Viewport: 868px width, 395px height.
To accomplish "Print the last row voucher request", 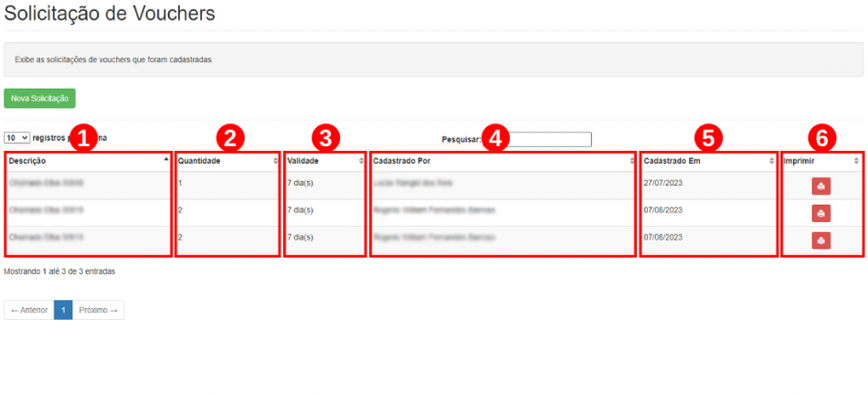I will (821, 240).
